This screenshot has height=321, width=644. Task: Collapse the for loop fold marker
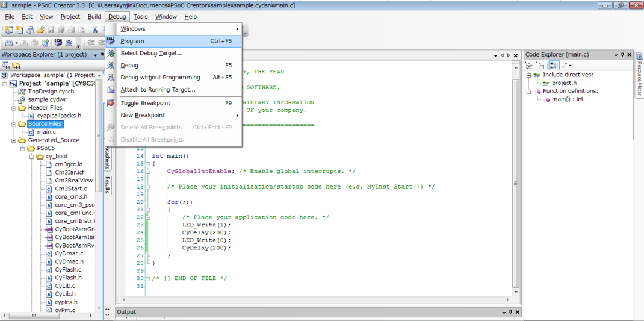148,210
